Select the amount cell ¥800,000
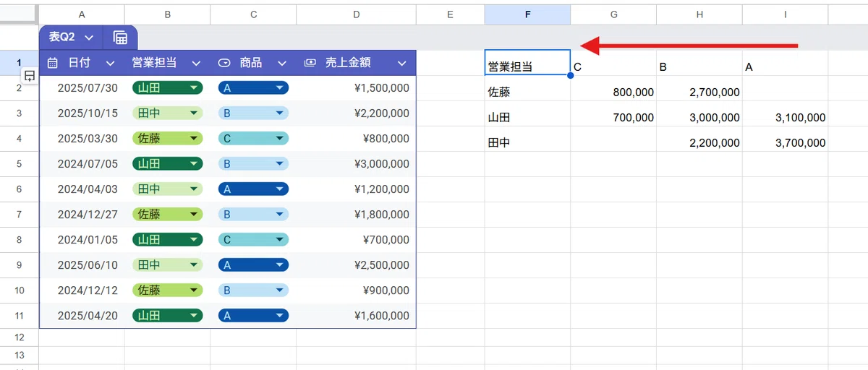The height and width of the screenshot is (370, 868). click(x=356, y=139)
